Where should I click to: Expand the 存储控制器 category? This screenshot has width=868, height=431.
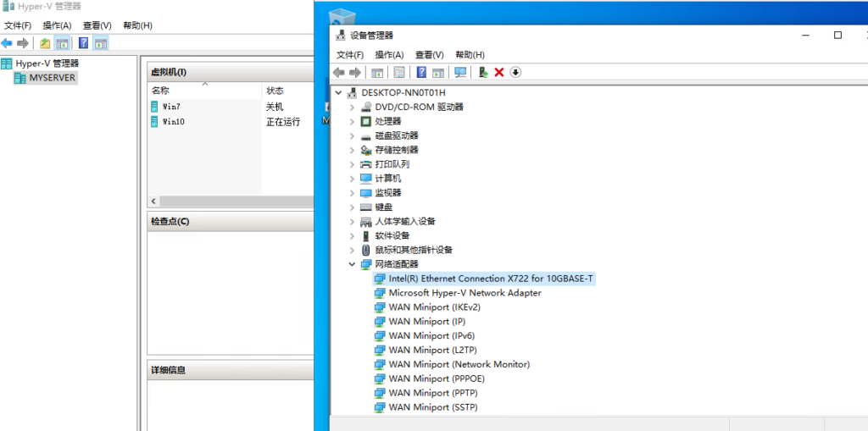pos(352,150)
